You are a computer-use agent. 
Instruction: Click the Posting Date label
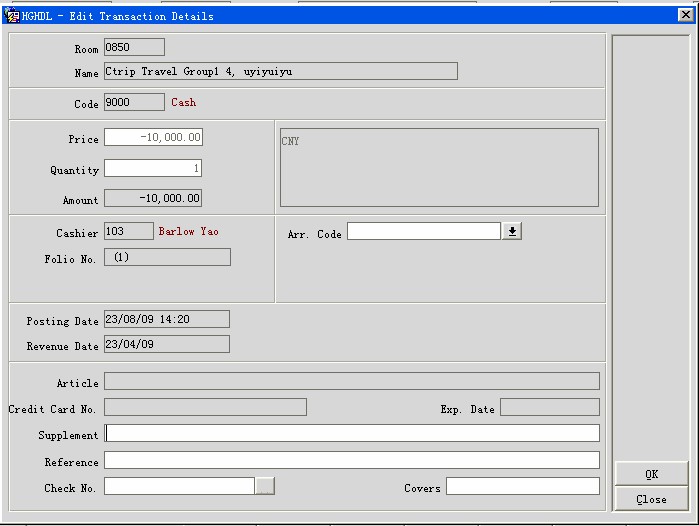(62, 321)
